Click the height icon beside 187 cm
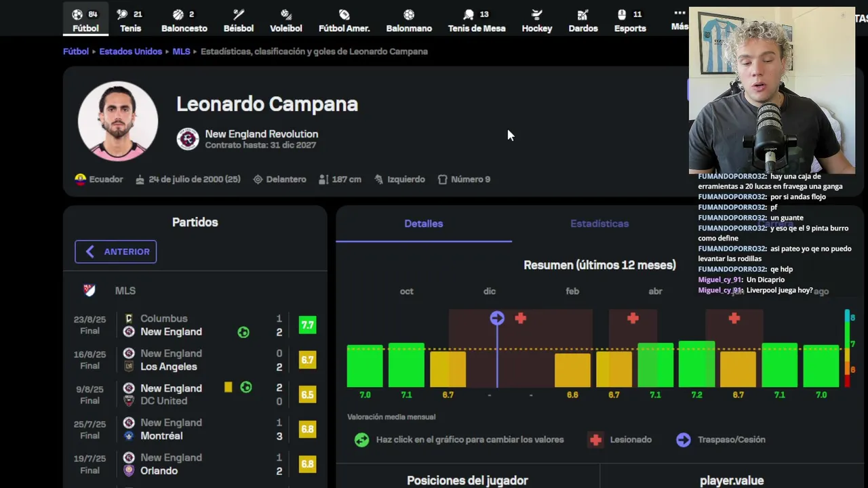 (324, 180)
